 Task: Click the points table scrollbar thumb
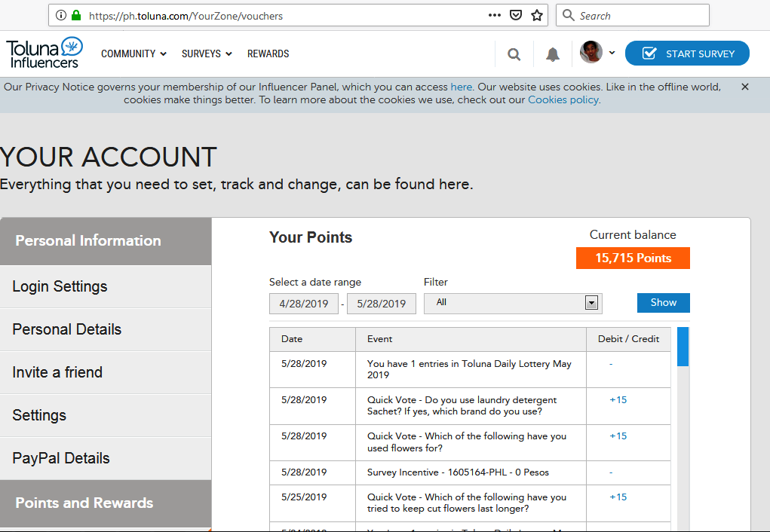683,347
